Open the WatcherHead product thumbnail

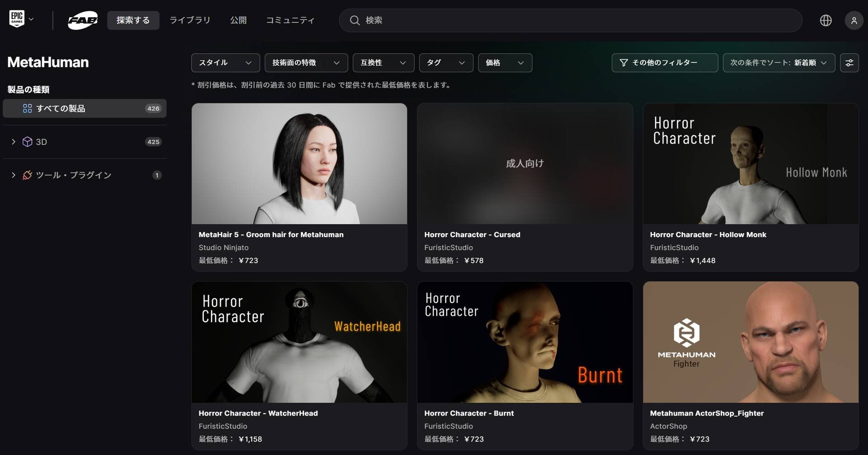click(x=299, y=342)
